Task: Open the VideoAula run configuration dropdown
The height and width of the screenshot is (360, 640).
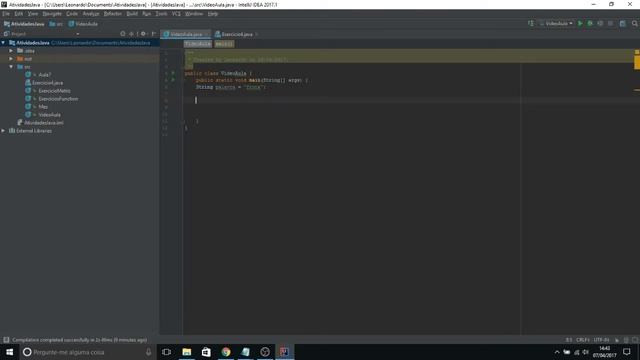Action: tap(556, 24)
